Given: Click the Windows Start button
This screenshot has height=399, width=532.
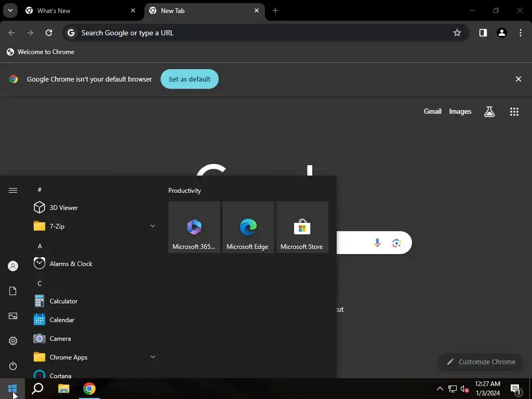Looking at the screenshot, I should pos(12,389).
